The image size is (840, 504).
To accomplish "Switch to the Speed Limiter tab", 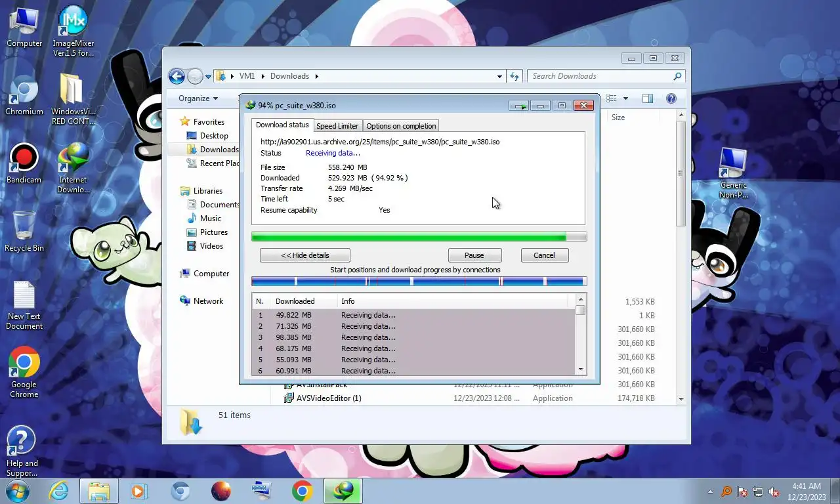I will pos(337,126).
